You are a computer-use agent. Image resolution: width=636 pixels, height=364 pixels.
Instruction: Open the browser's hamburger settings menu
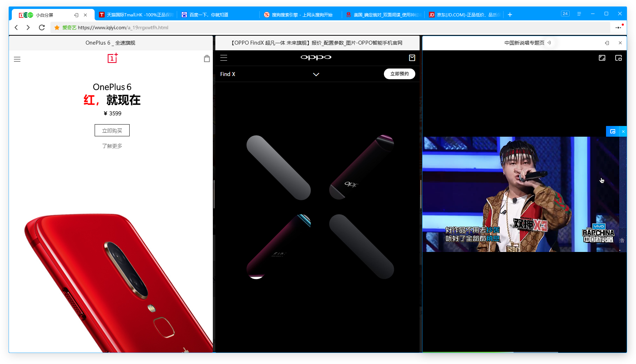pos(579,14)
